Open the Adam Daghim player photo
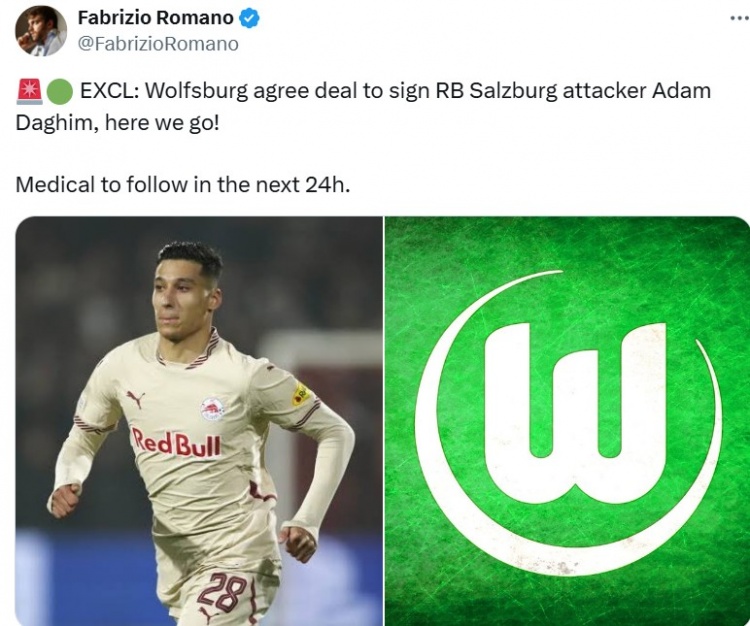The width and height of the screenshot is (750, 626). point(199,421)
